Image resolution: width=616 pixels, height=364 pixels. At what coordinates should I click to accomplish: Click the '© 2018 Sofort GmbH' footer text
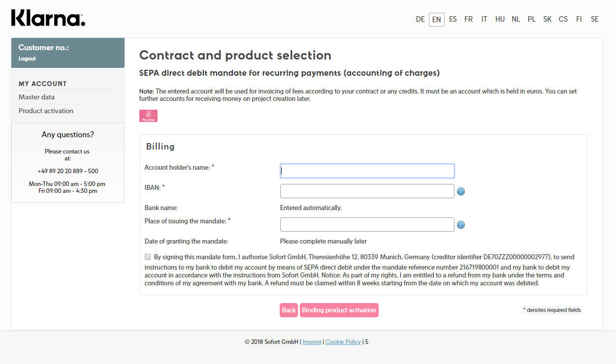point(271,342)
